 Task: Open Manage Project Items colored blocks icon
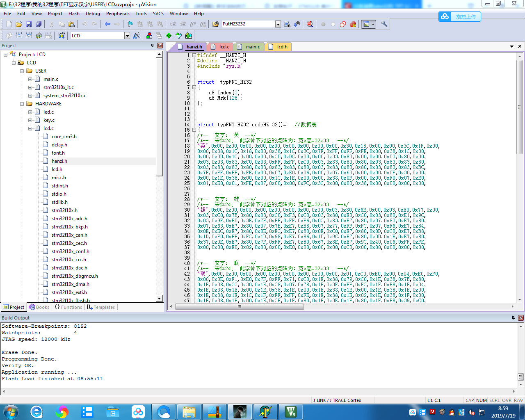[149, 36]
